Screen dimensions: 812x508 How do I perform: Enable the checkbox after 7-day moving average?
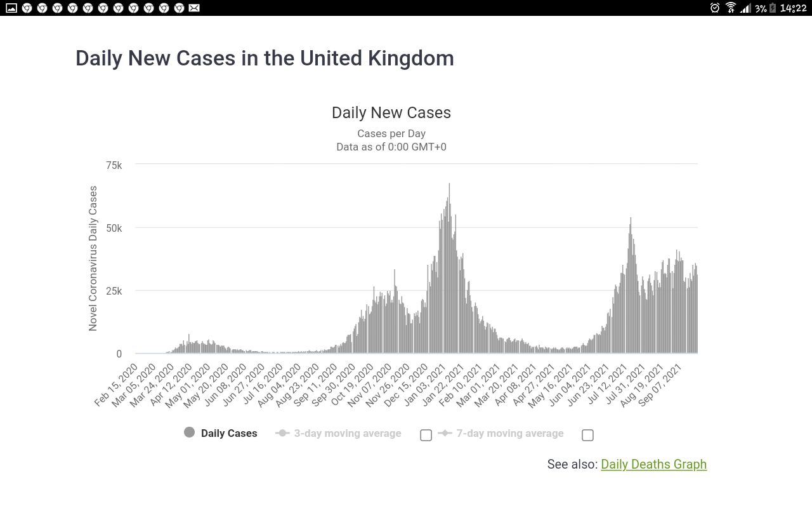[587, 435]
